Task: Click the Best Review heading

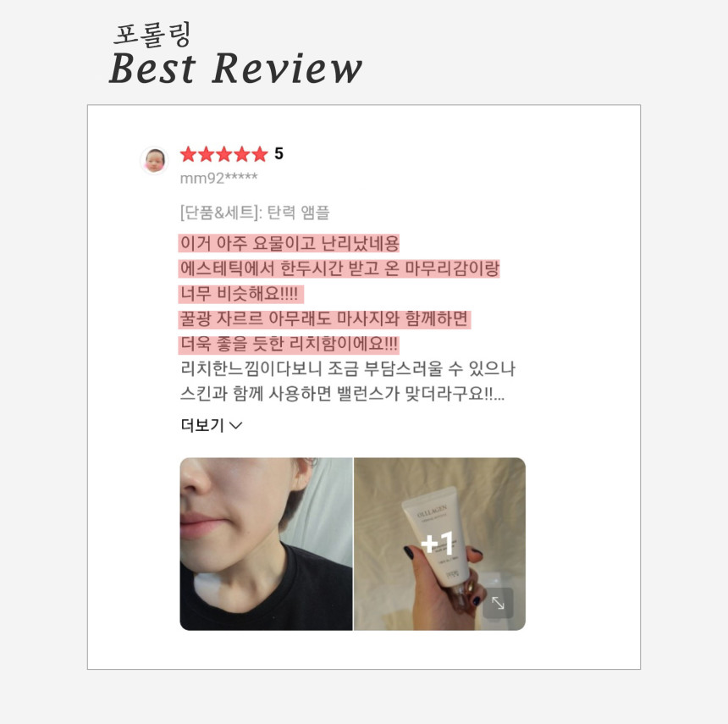Action: [235, 69]
